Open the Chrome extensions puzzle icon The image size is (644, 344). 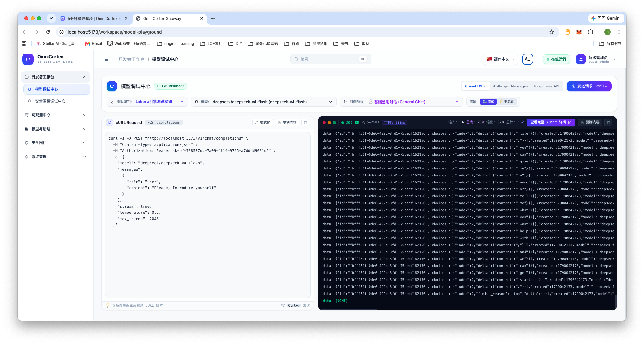590,32
